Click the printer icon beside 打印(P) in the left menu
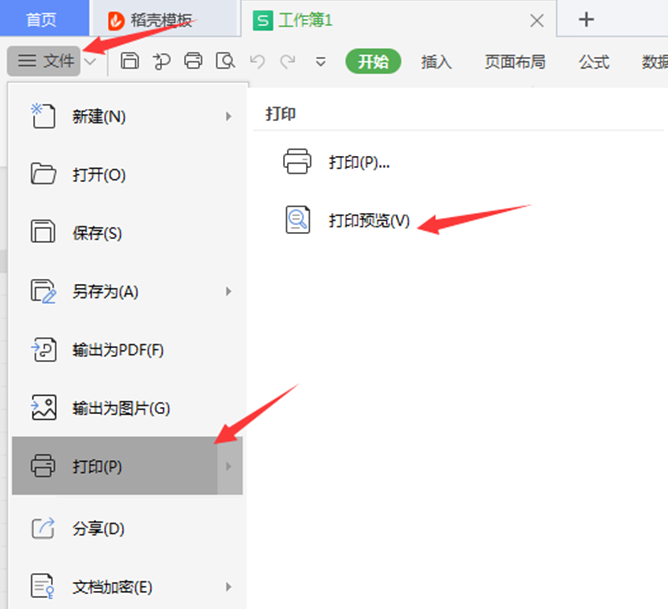The width and height of the screenshot is (668, 612). pyautogui.click(x=43, y=465)
